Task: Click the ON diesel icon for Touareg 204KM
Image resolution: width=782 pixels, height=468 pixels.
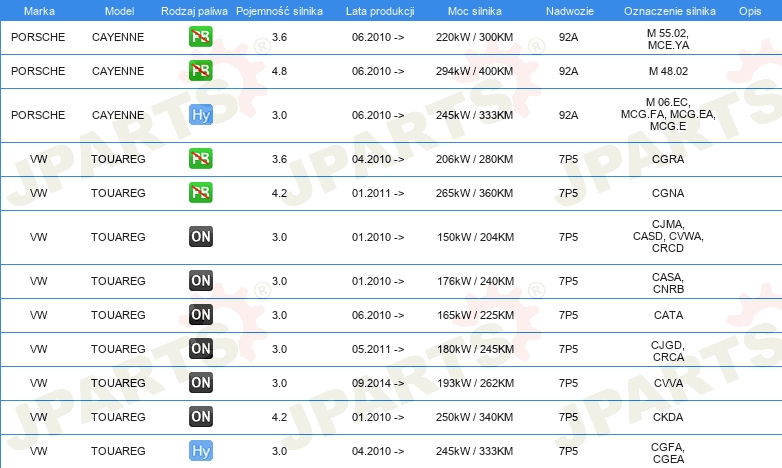Action: (x=200, y=236)
